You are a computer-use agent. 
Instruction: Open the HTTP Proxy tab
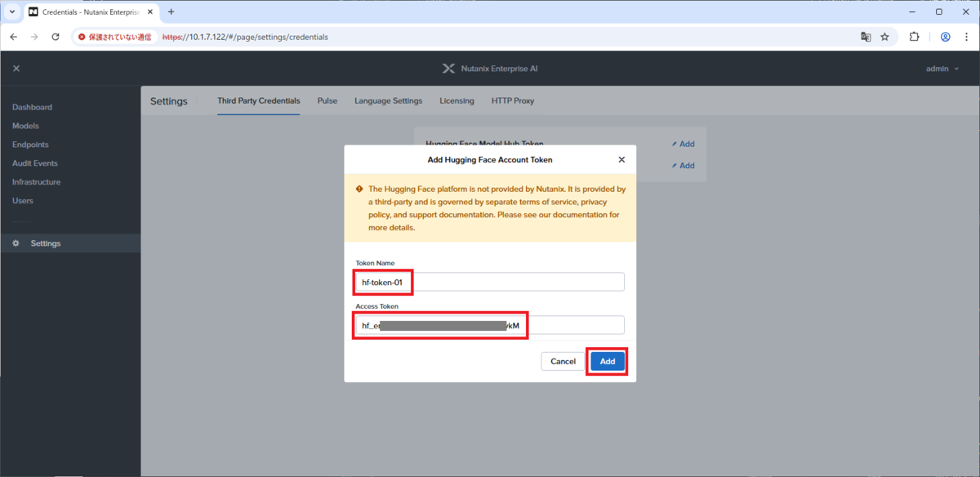pyautogui.click(x=513, y=101)
